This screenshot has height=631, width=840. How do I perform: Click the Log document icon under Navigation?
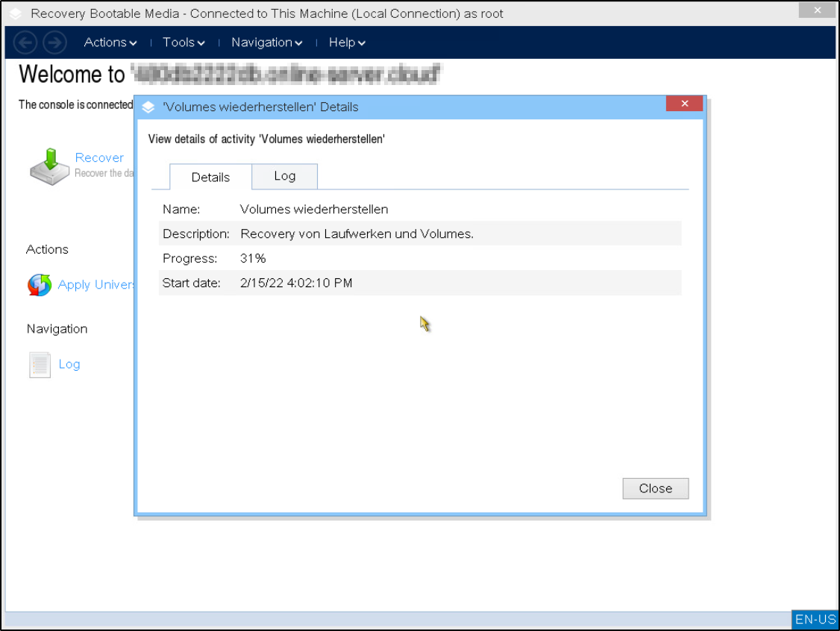point(40,365)
